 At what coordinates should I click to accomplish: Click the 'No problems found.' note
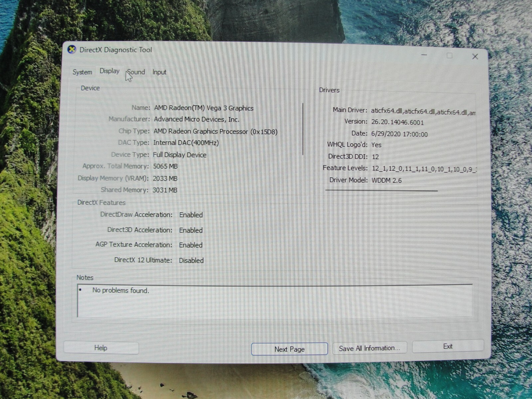coord(121,290)
